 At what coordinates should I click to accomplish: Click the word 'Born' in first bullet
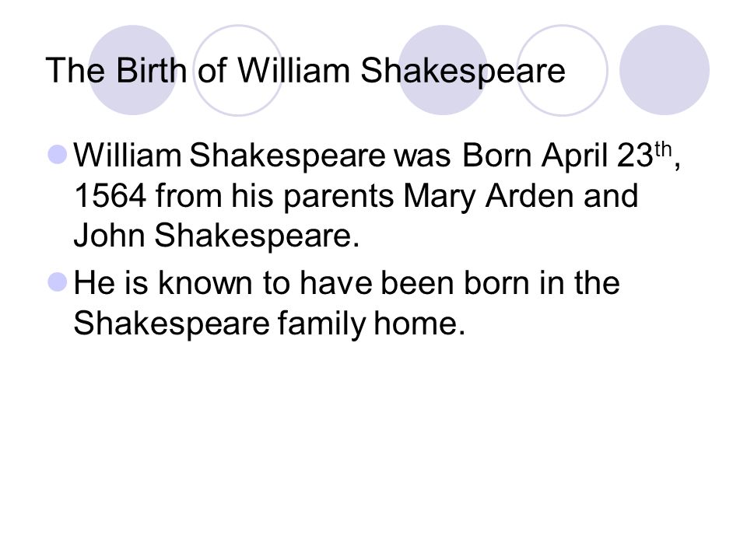tap(496, 156)
